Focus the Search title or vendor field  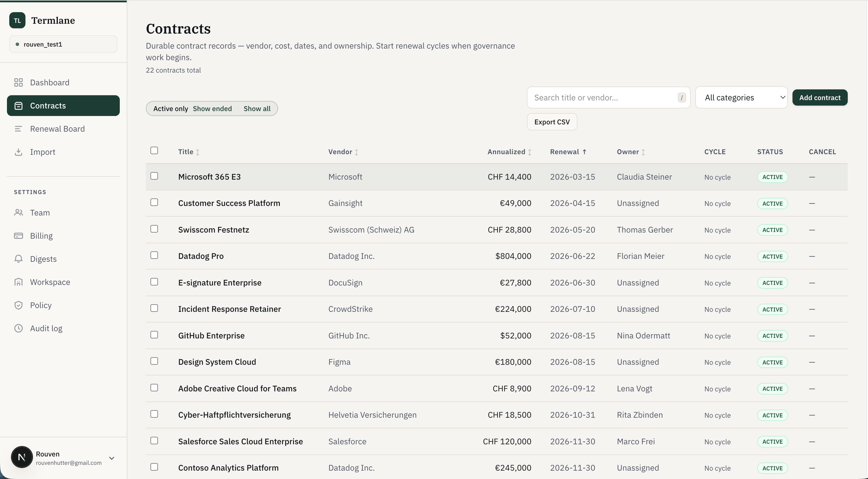pyautogui.click(x=608, y=97)
